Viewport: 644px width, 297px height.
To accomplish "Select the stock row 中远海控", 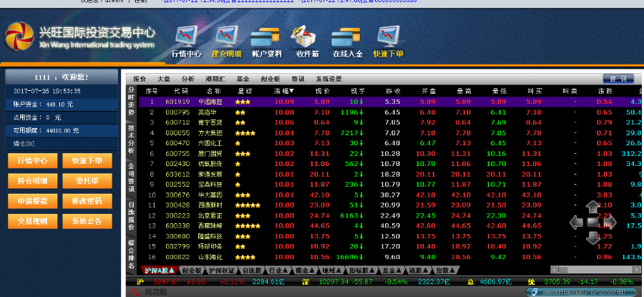I will (391, 102).
